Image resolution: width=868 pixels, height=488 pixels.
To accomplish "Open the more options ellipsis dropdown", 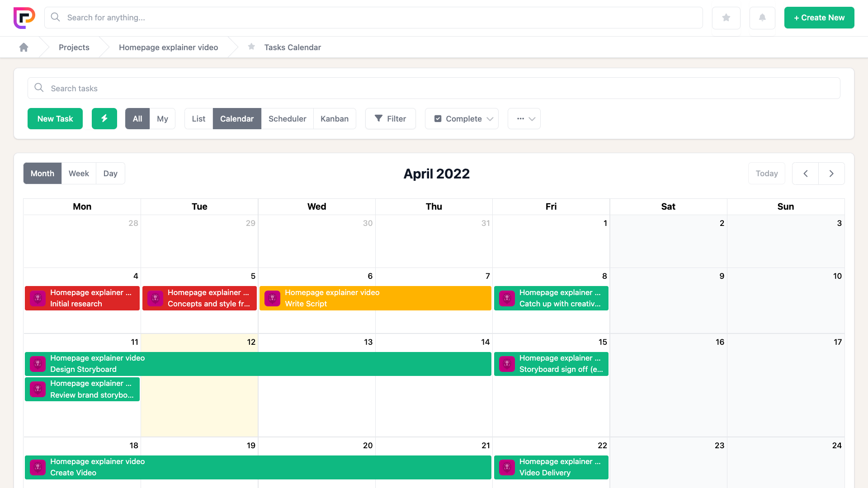I will click(524, 119).
